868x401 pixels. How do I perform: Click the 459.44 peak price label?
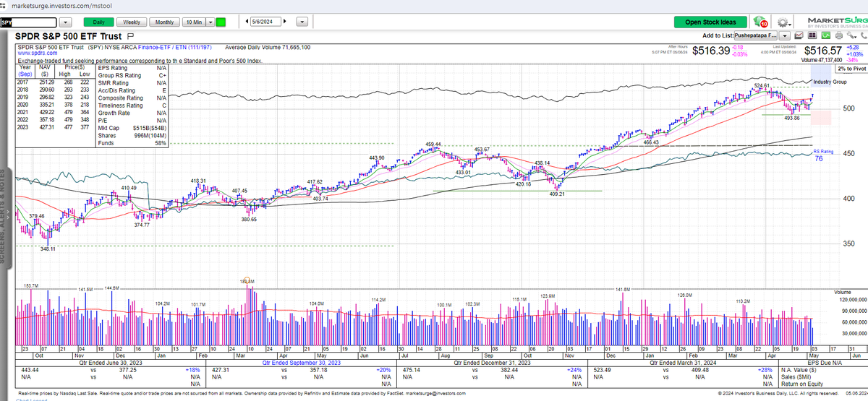[433, 145]
